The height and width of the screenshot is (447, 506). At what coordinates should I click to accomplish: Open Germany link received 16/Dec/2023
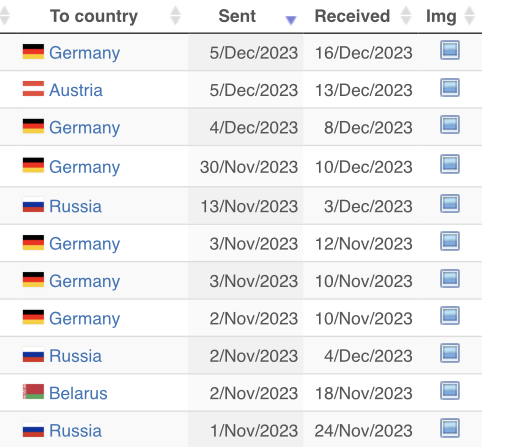pyautogui.click(x=85, y=53)
